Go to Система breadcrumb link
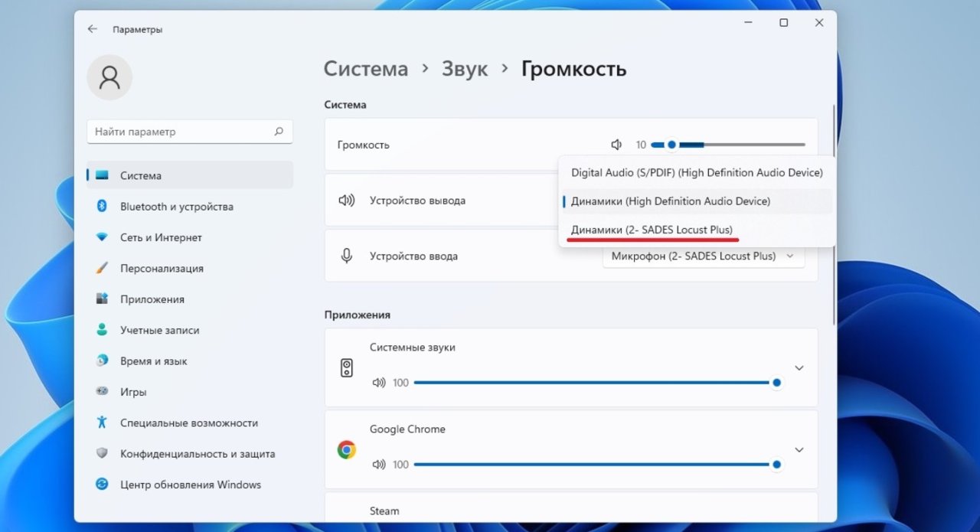Screen dimensions: 980x532 pyautogui.click(x=365, y=69)
